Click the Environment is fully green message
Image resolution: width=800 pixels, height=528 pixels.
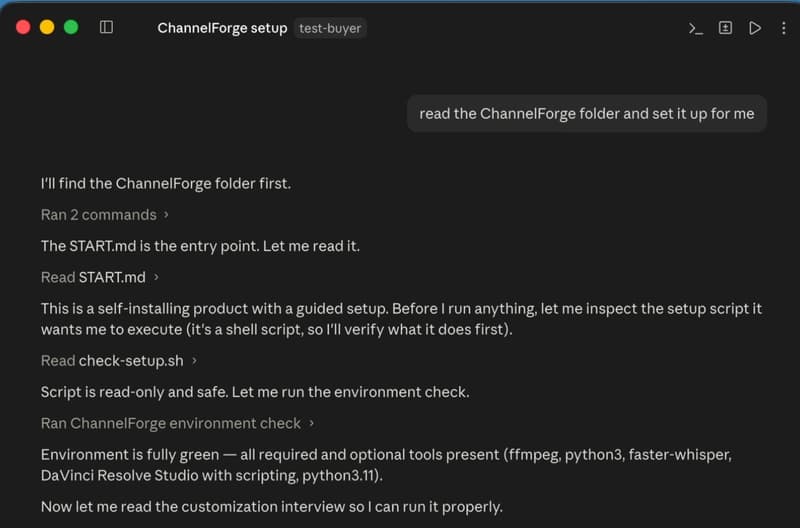tap(386, 465)
